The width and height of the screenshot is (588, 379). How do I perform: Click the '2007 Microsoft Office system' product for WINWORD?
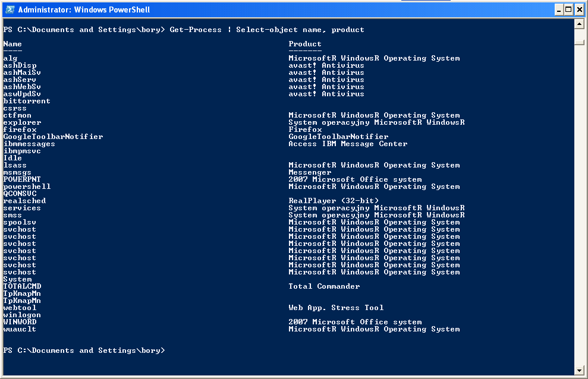click(x=355, y=322)
